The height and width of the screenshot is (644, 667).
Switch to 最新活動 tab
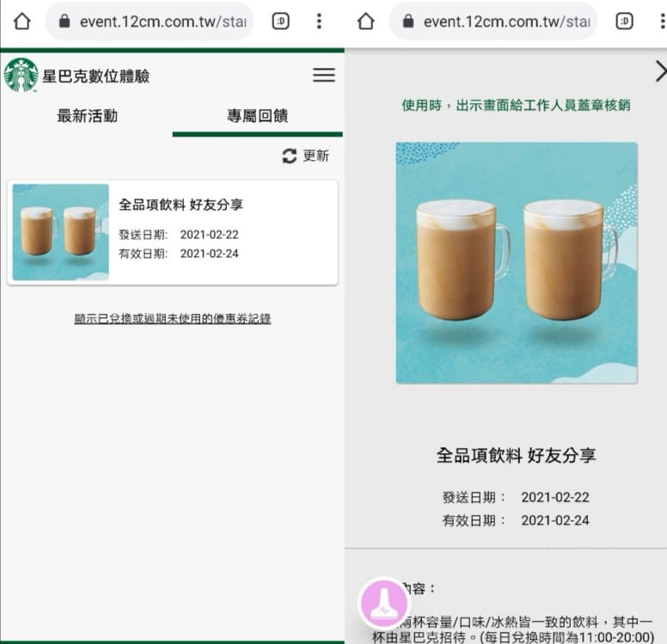click(87, 116)
